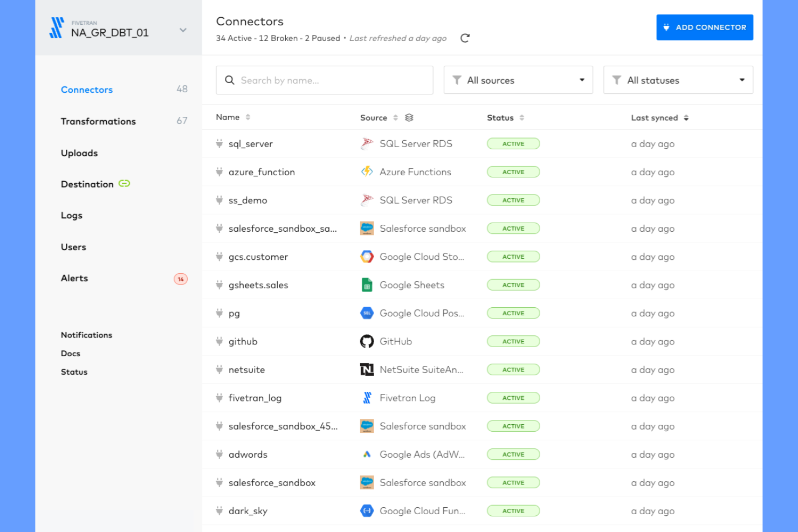Click the refresh icon next to Last refreshed
This screenshot has height=532, width=798.
tap(465, 38)
